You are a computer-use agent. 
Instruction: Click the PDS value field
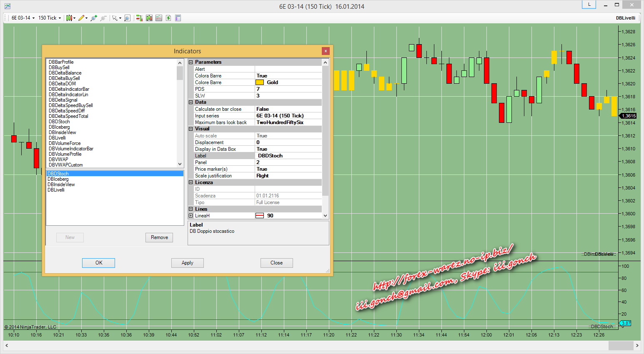point(288,89)
